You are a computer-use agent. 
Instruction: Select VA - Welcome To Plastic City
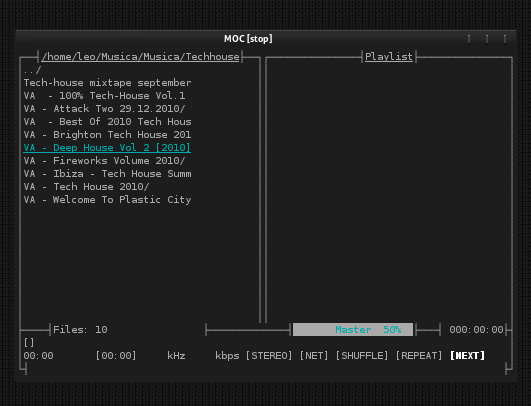pyautogui.click(x=107, y=200)
